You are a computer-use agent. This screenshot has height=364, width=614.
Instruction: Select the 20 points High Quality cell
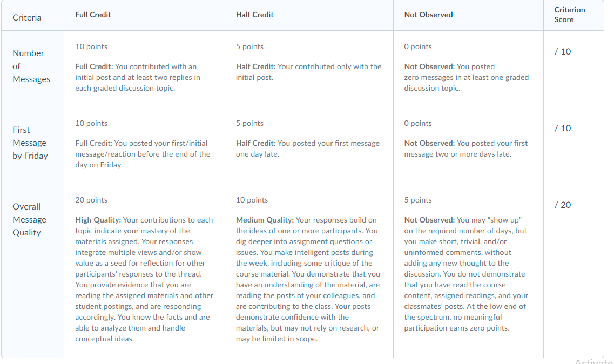point(144,271)
